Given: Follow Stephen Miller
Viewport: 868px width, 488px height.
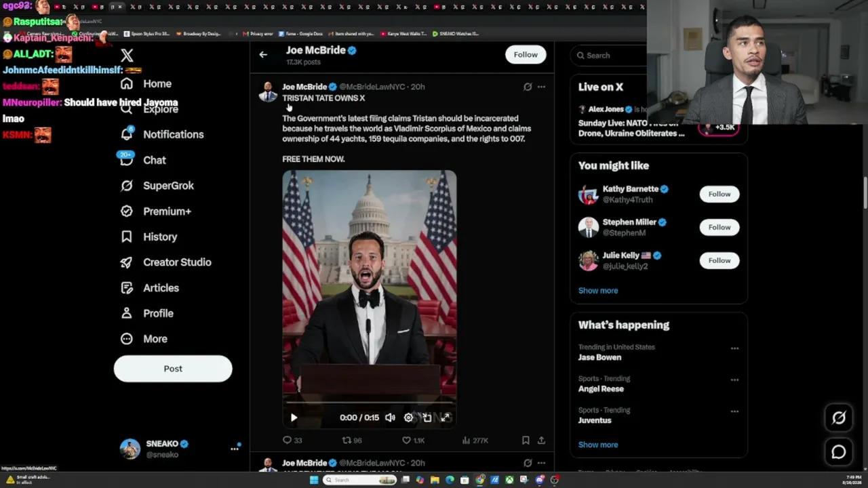Looking at the screenshot, I should 719,227.
